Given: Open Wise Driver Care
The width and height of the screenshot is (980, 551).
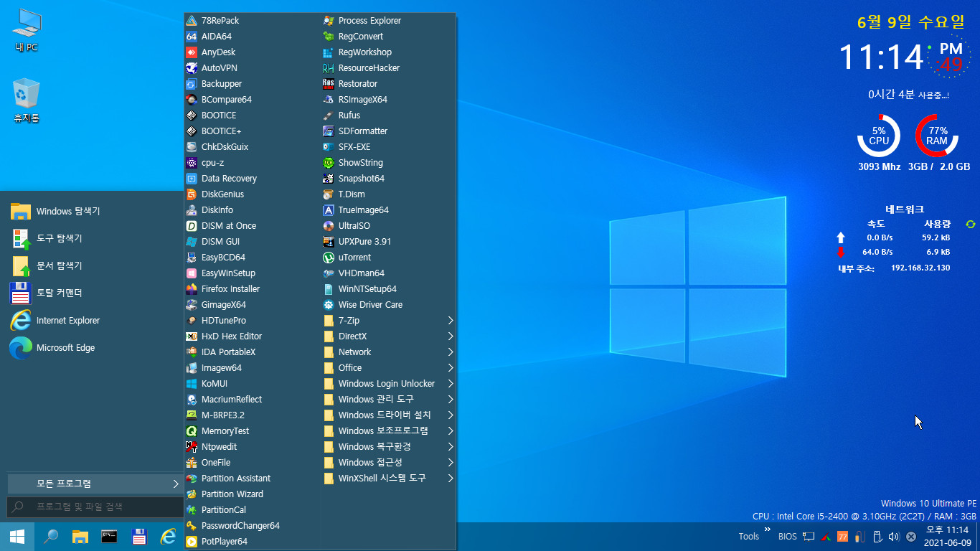Looking at the screenshot, I should (x=388, y=305).
